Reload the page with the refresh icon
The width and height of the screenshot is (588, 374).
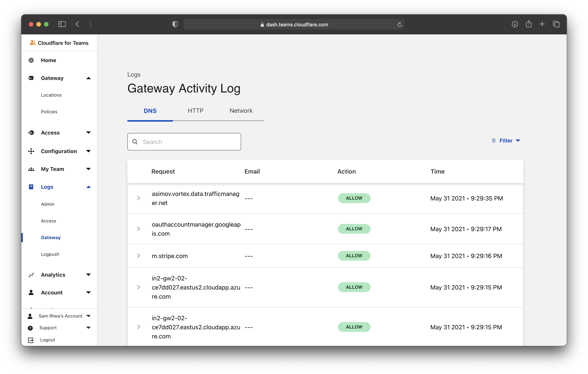click(400, 24)
